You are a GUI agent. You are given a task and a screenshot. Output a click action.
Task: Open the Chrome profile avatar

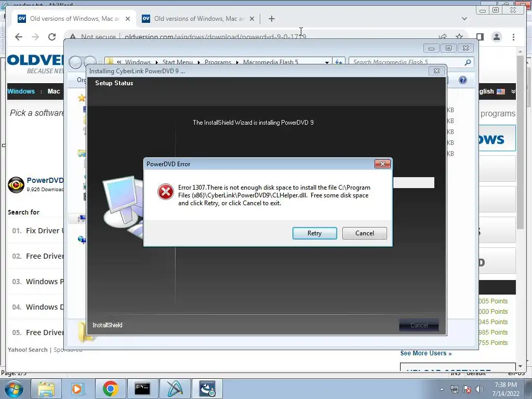coord(497,37)
